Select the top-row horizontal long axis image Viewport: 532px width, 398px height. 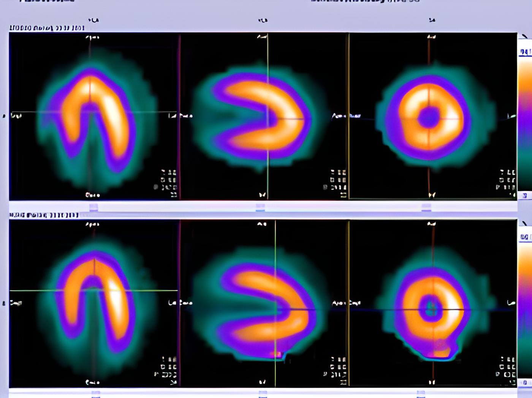pyautogui.click(x=93, y=116)
